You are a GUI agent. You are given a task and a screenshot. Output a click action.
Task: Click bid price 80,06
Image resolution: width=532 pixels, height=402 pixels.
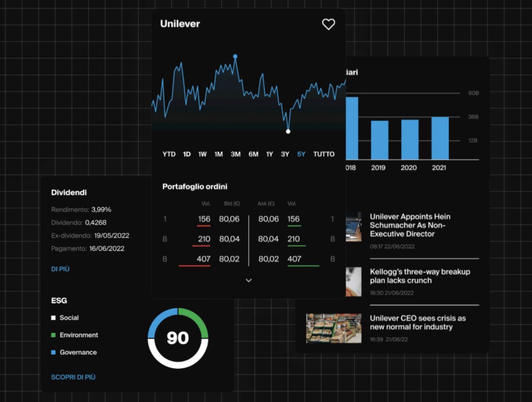click(229, 219)
